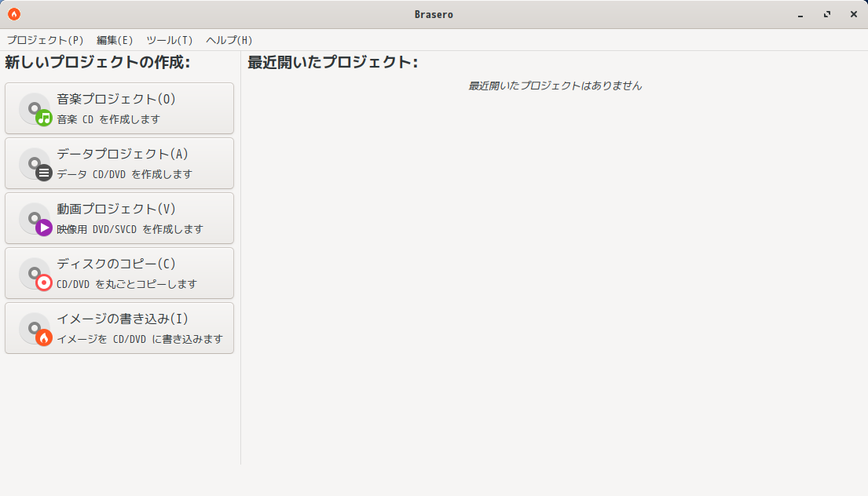Open the プロジェクト(P) menu
This screenshot has width=868, height=496.
click(45, 40)
